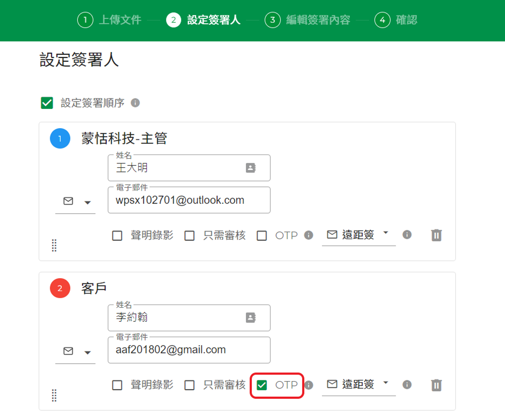Click 蒙恬科技-主管 signer title

pyautogui.click(x=124, y=138)
